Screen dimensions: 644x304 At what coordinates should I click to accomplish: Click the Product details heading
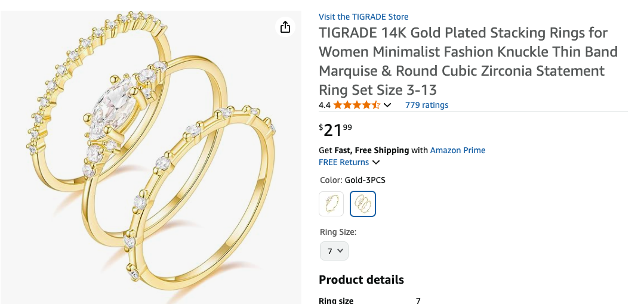tap(361, 280)
